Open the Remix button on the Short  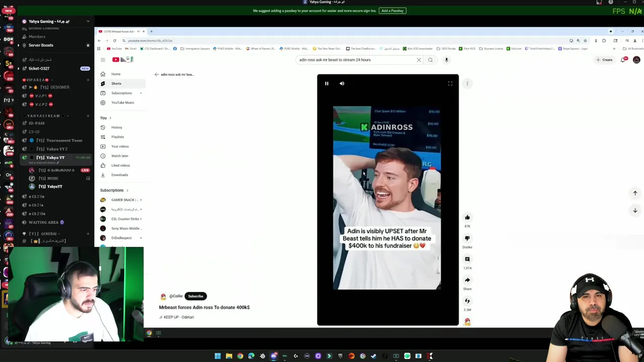(x=467, y=301)
